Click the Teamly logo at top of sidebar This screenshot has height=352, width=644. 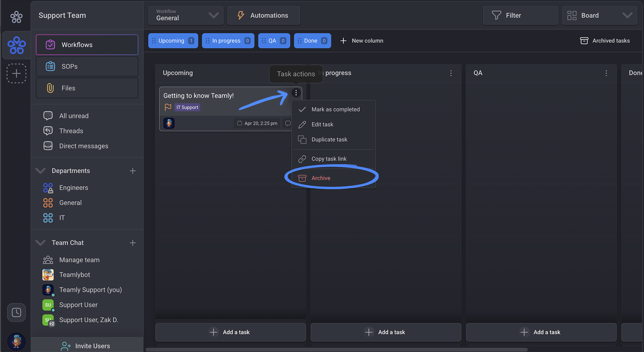pyautogui.click(x=16, y=17)
